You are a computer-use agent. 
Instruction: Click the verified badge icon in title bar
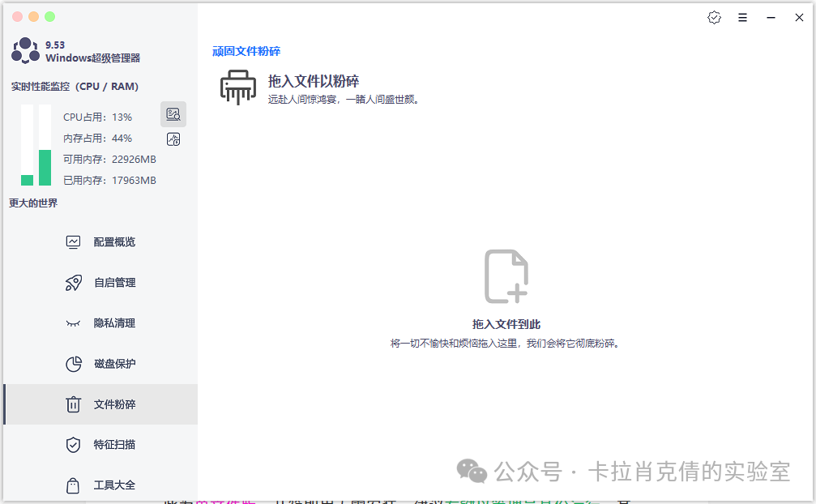(x=714, y=18)
